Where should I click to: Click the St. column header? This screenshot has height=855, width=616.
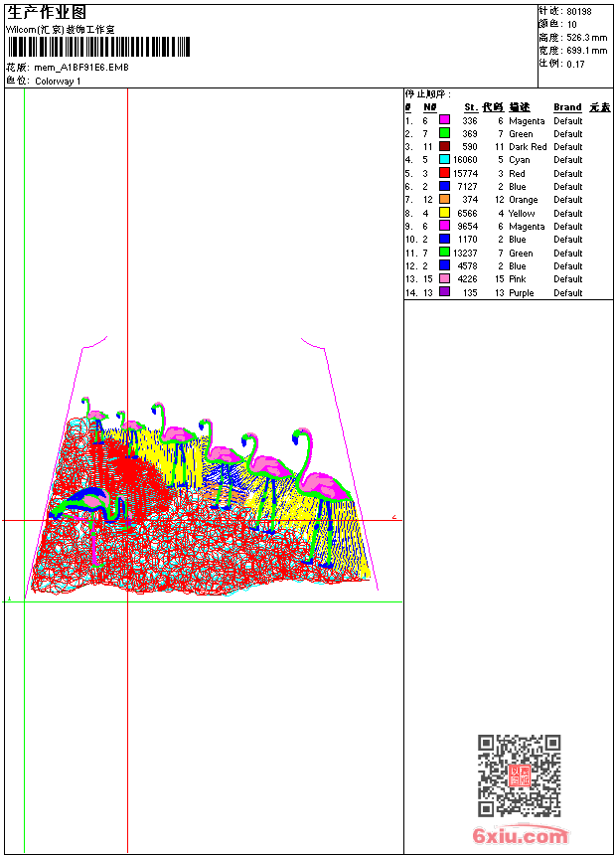470,107
